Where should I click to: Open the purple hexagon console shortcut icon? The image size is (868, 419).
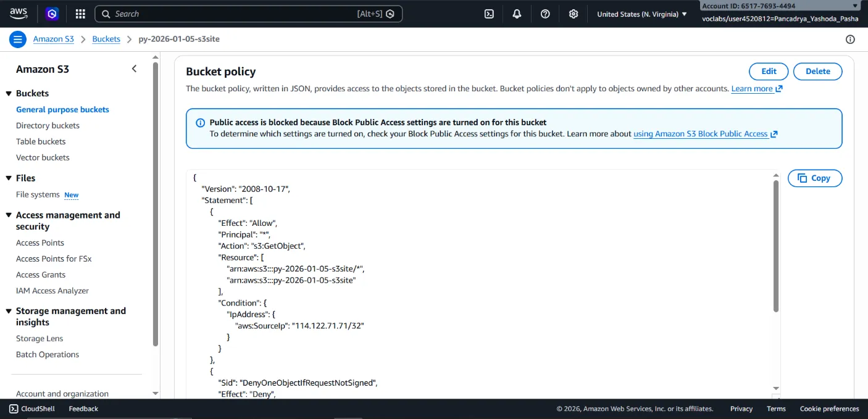pos(52,14)
